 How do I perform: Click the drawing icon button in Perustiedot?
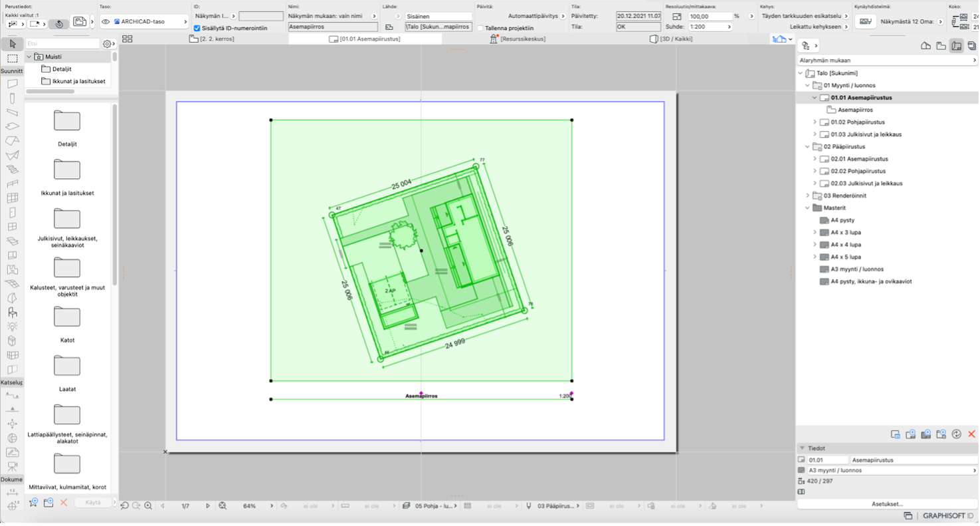(80, 22)
